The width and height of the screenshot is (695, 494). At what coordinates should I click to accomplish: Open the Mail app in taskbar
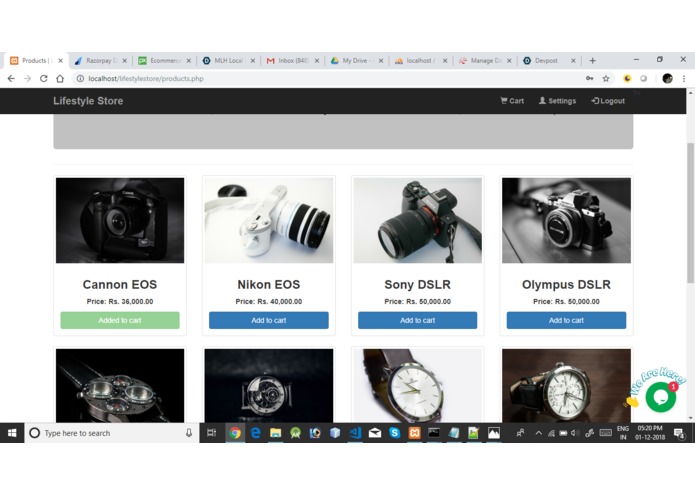375,433
